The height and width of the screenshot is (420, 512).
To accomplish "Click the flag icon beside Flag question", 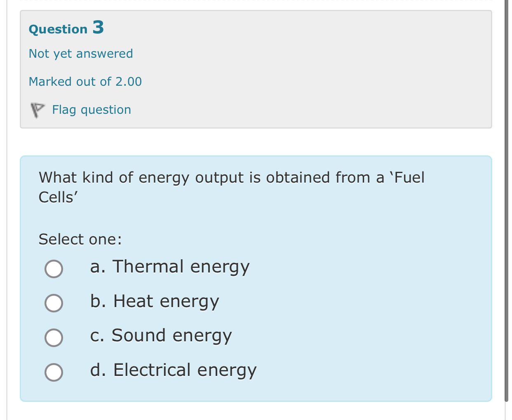I will coord(37,108).
